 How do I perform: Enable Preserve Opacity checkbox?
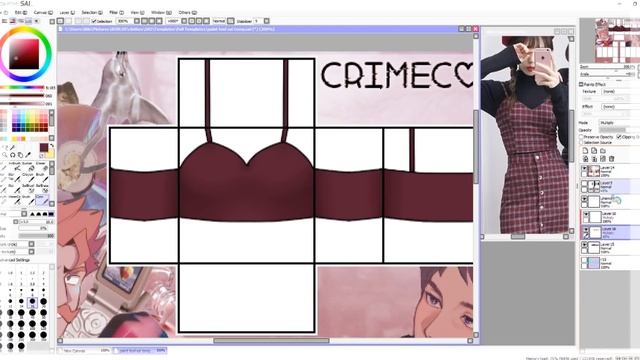[581, 137]
